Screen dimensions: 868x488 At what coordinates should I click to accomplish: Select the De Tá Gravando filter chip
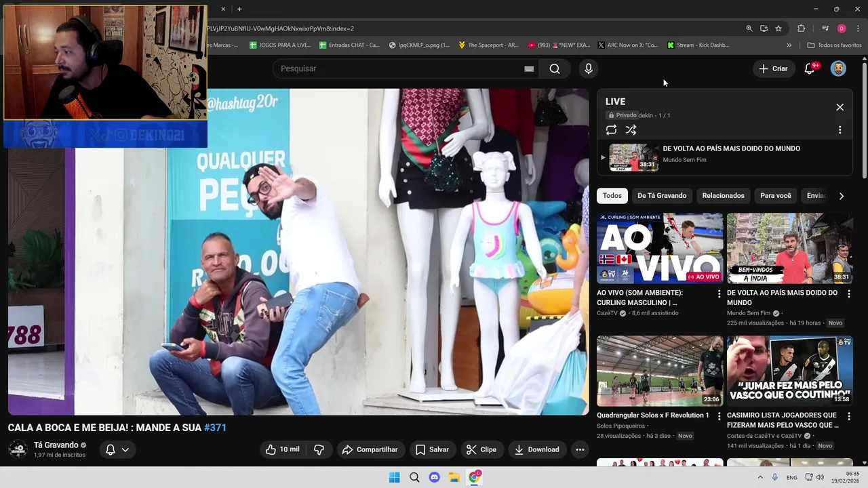(662, 196)
